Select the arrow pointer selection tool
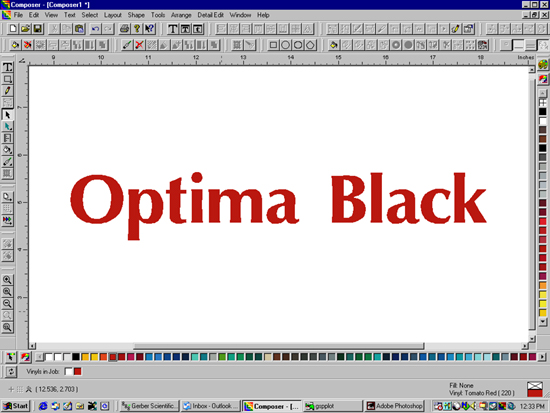The image size is (550, 413). pyautogui.click(x=7, y=115)
